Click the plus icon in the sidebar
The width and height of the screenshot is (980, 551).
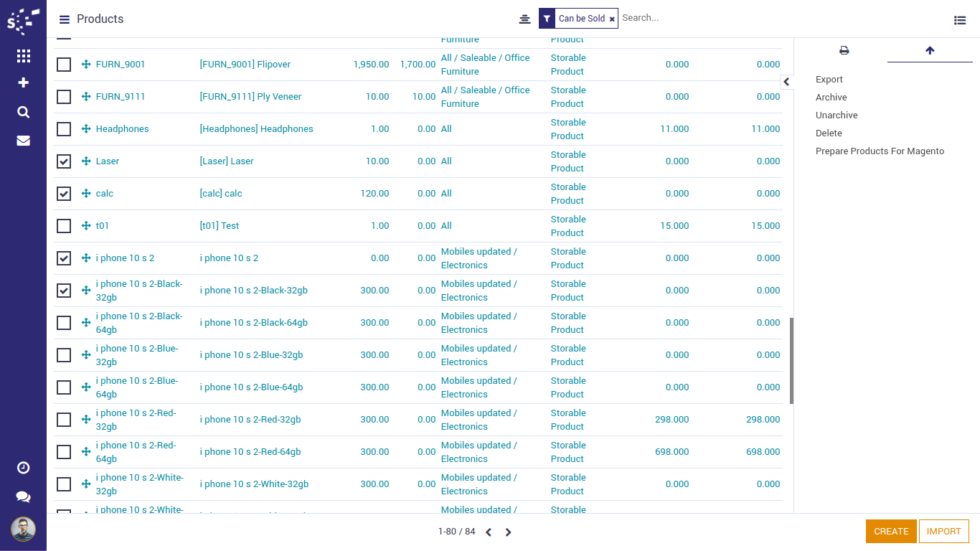pos(23,83)
